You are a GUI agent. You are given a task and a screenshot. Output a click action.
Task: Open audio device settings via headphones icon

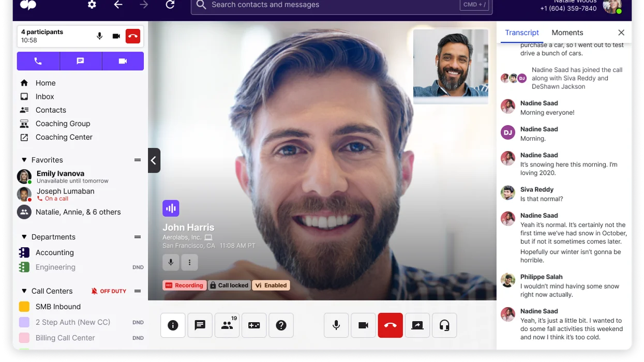coord(444,325)
